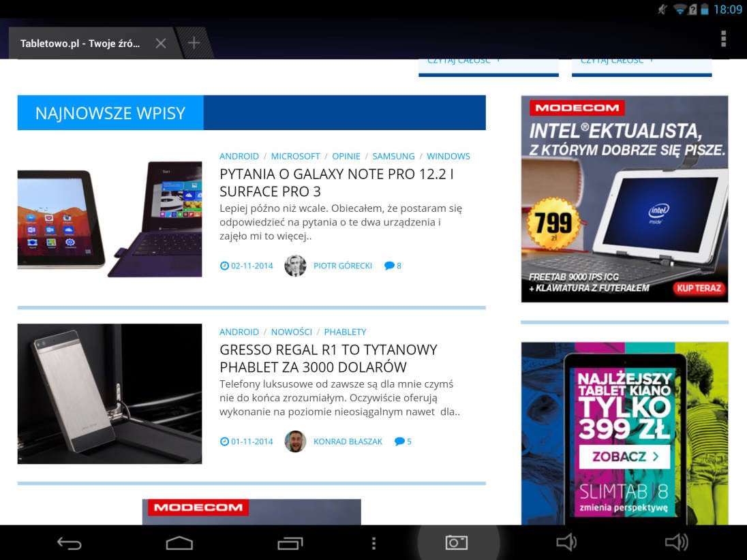Screen dimensions: 747x560
Task: Click the excerpt starting 'Telefony luksusowe'
Action: [x=339, y=398]
